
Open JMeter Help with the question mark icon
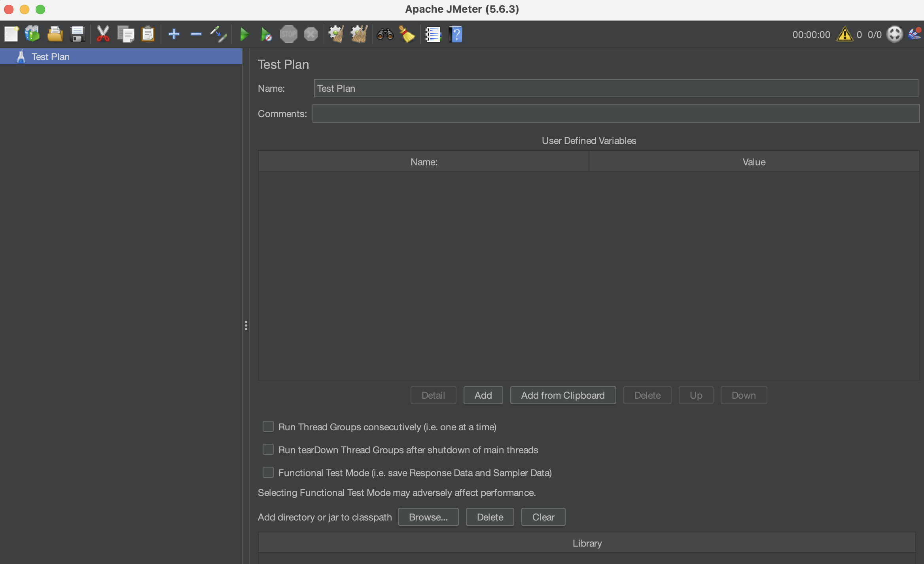point(456,34)
